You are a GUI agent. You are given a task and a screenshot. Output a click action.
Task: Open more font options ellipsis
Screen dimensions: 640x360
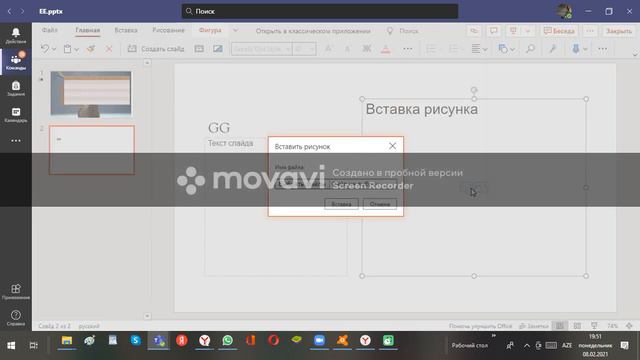(x=407, y=49)
